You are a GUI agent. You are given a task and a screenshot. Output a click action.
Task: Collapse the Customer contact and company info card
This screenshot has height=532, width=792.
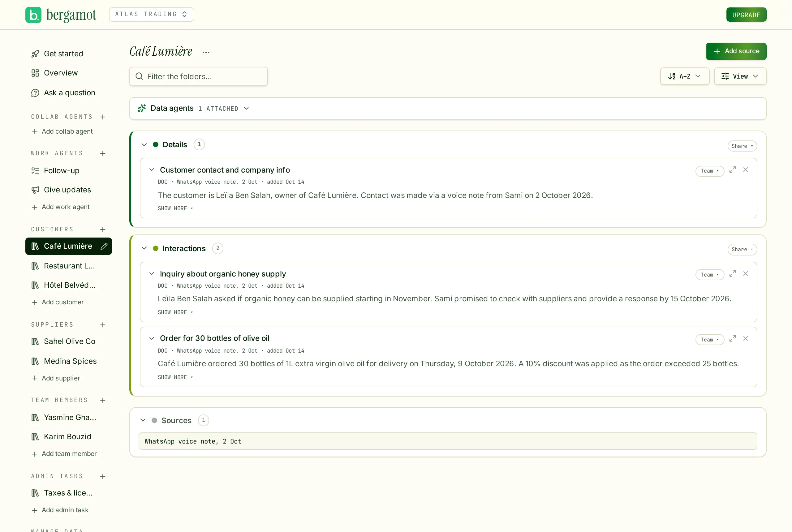[x=152, y=169]
